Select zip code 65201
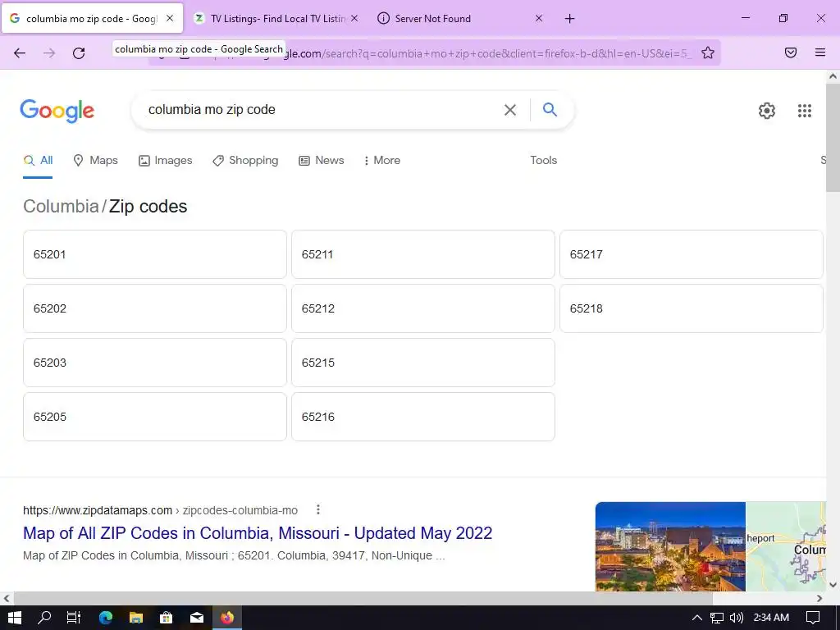840x630 pixels. click(155, 254)
